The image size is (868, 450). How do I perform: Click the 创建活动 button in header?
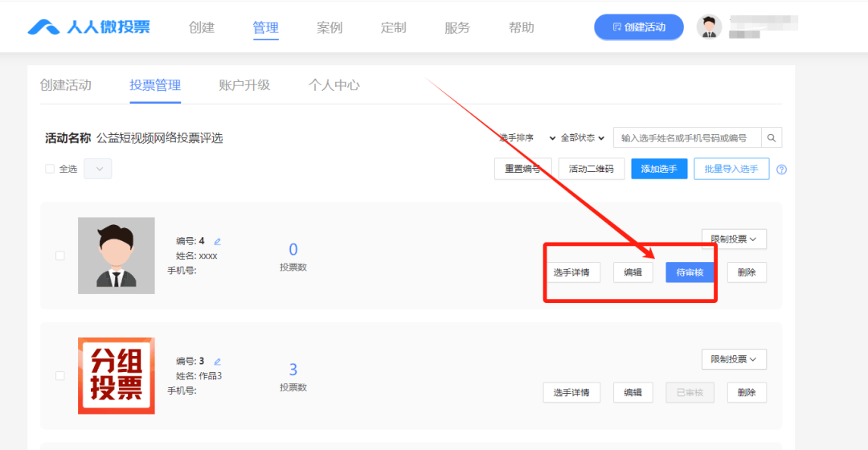639,27
